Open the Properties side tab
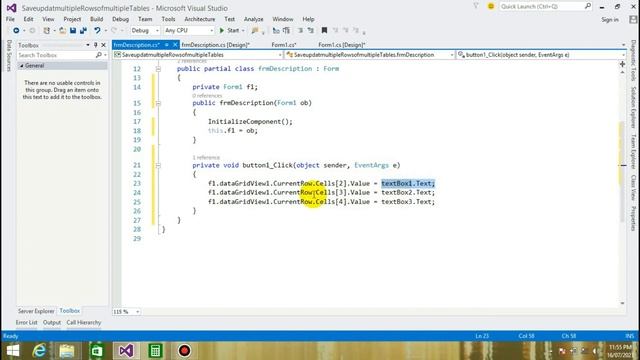This screenshot has height=360, width=640. 633,219
